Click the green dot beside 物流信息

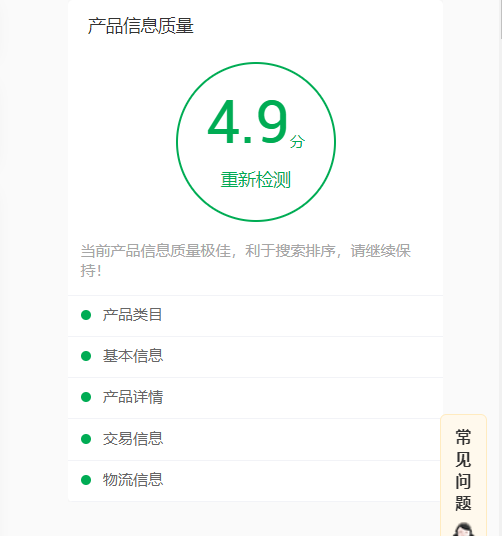click(86, 480)
